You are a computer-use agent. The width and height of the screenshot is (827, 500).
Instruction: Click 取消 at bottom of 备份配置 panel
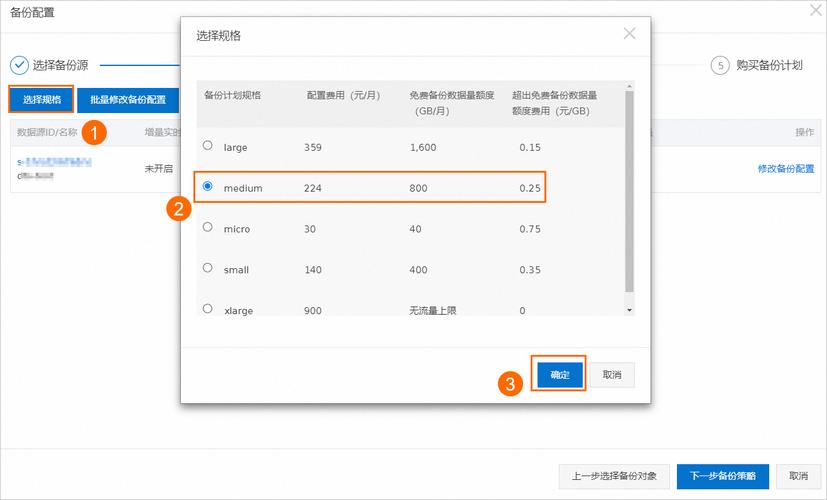[x=799, y=476]
